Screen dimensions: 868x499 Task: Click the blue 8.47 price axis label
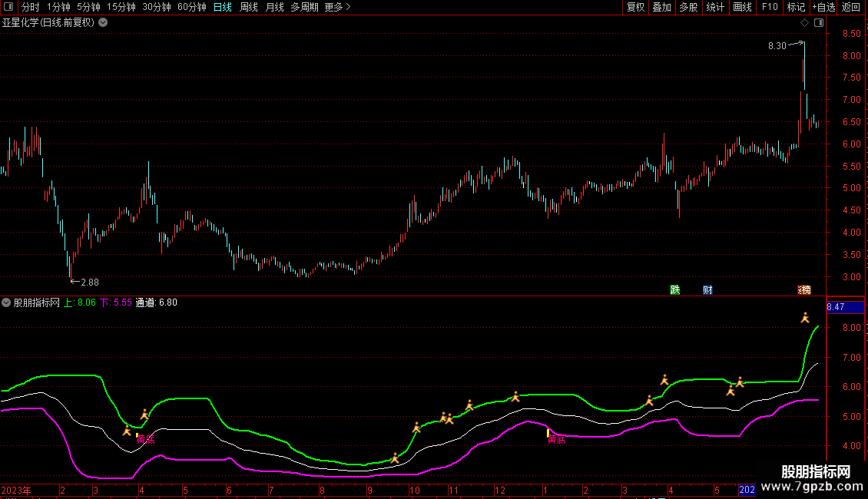(x=844, y=307)
